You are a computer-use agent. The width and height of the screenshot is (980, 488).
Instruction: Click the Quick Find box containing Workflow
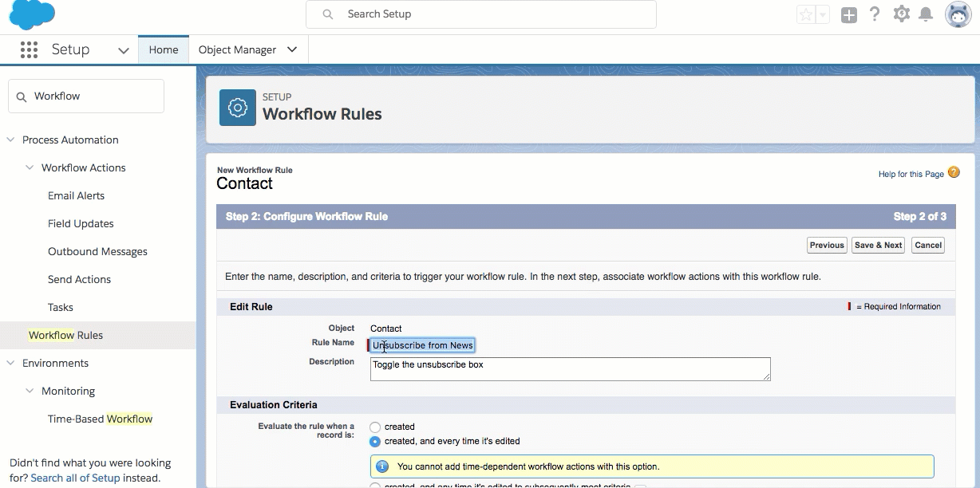coord(86,96)
